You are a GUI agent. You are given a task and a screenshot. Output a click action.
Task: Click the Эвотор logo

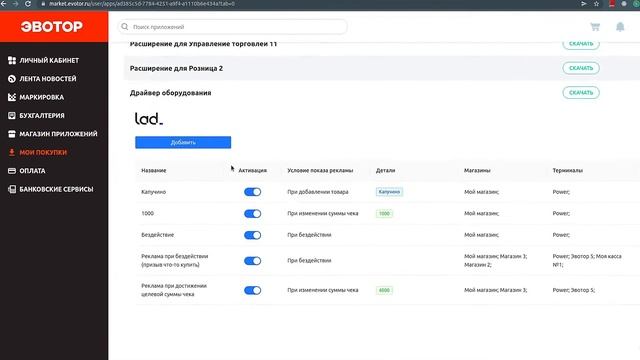tap(52, 27)
